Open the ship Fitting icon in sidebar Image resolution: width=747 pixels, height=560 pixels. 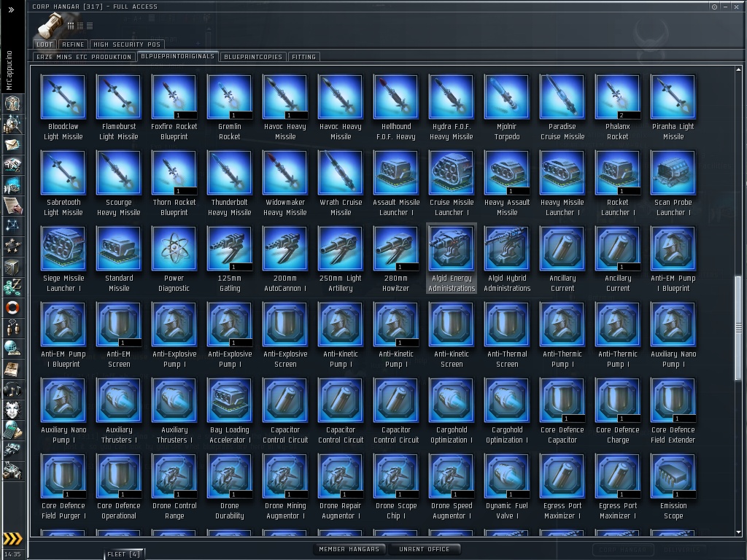click(12, 165)
